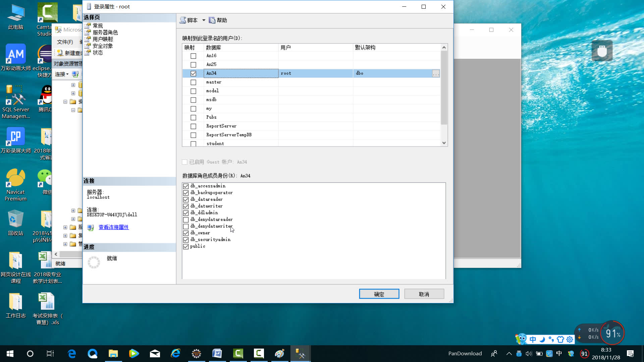Click the view connection properties link
This screenshot has width=644, height=362.
[x=113, y=227]
